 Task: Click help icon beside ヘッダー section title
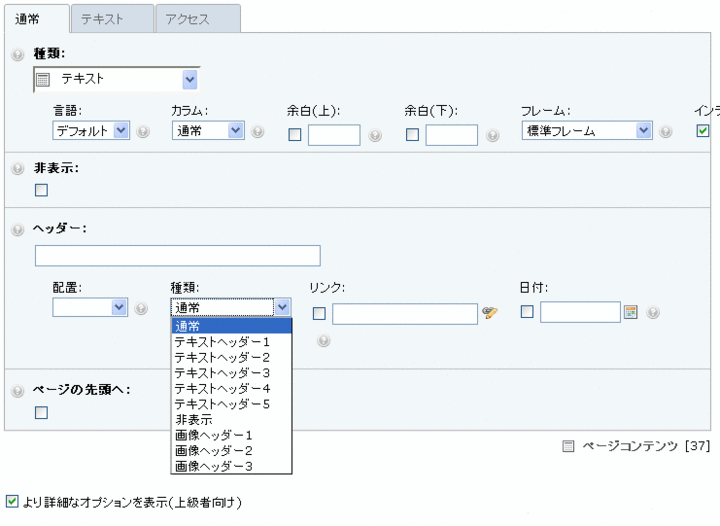[17, 230]
